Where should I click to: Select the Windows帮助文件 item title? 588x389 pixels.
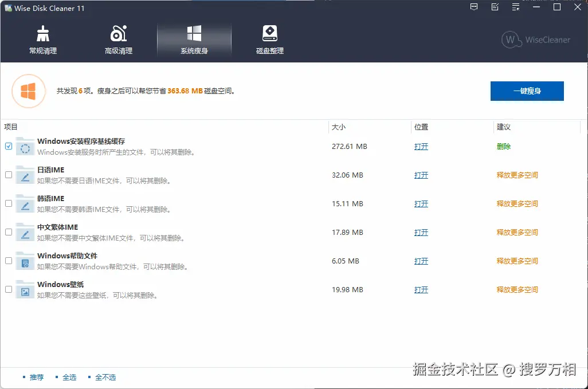pos(67,256)
